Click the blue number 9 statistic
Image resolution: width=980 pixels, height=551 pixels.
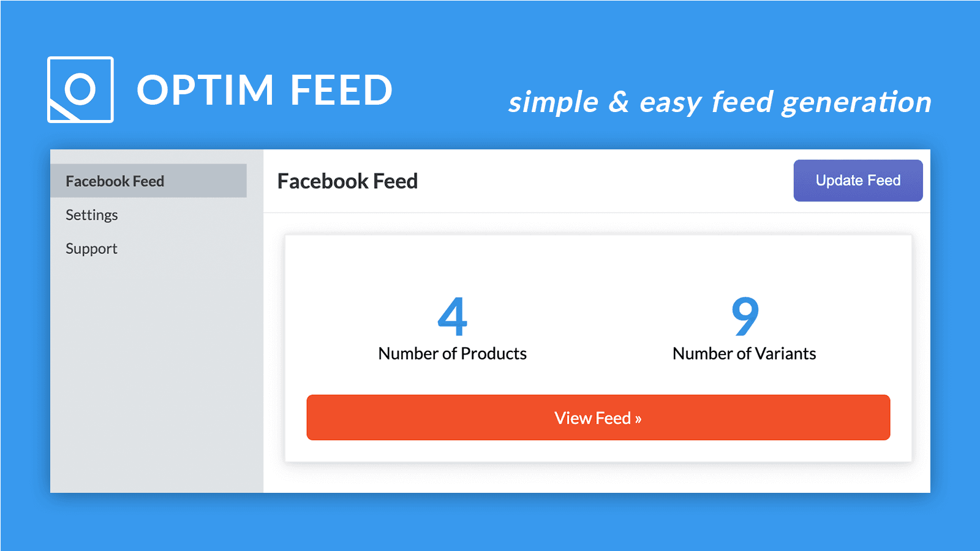[x=744, y=315]
